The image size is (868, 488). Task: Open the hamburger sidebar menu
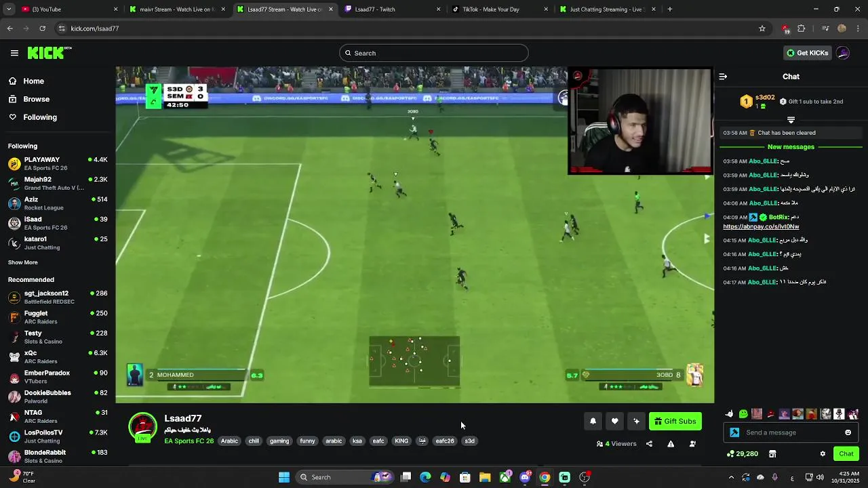14,53
